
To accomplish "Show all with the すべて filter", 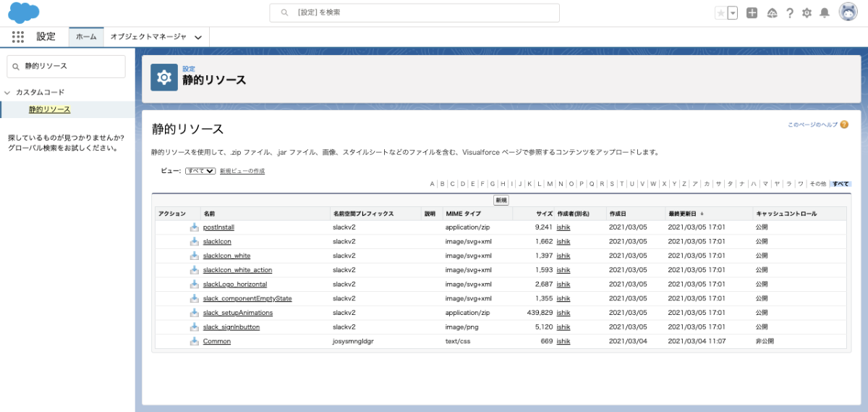I will point(841,184).
